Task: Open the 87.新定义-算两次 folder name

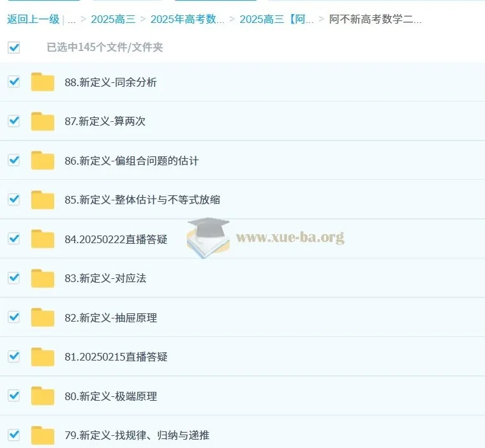Action: coord(105,121)
